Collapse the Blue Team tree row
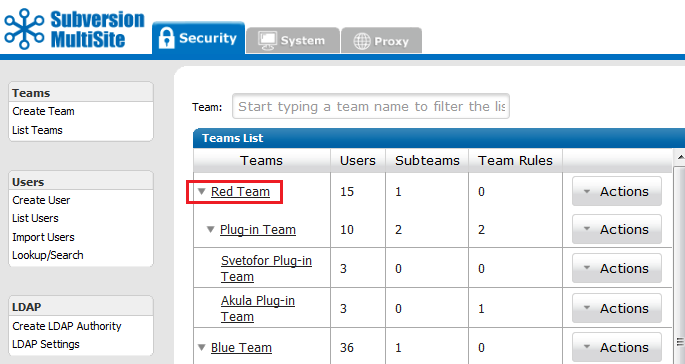Image resolution: width=685 pixels, height=364 pixels. pyautogui.click(x=201, y=347)
